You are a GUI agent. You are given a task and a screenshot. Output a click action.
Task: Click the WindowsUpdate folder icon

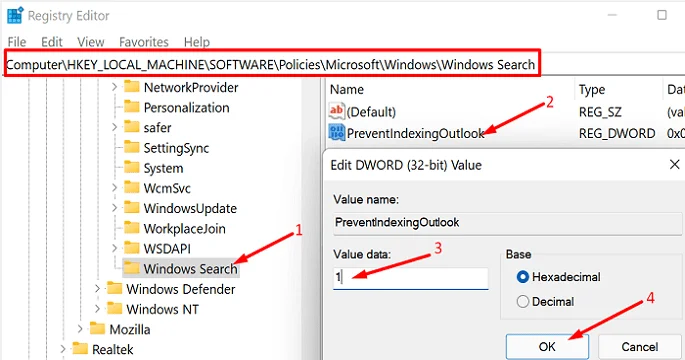tap(131, 207)
